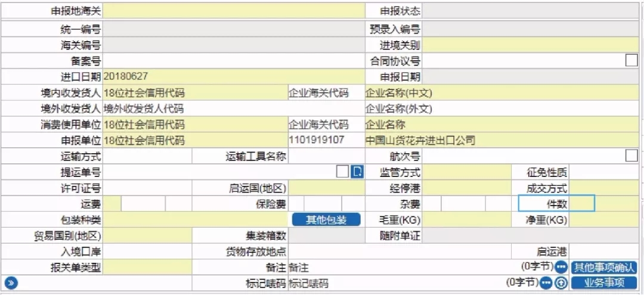This screenshot has width=644, height=295.
Task: Click the 其他包装 button
Action: click(x=327, y=219)
